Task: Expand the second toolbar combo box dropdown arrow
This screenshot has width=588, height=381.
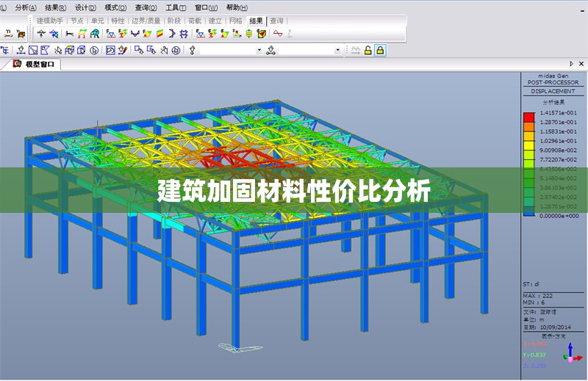Action: pos(338,51)
